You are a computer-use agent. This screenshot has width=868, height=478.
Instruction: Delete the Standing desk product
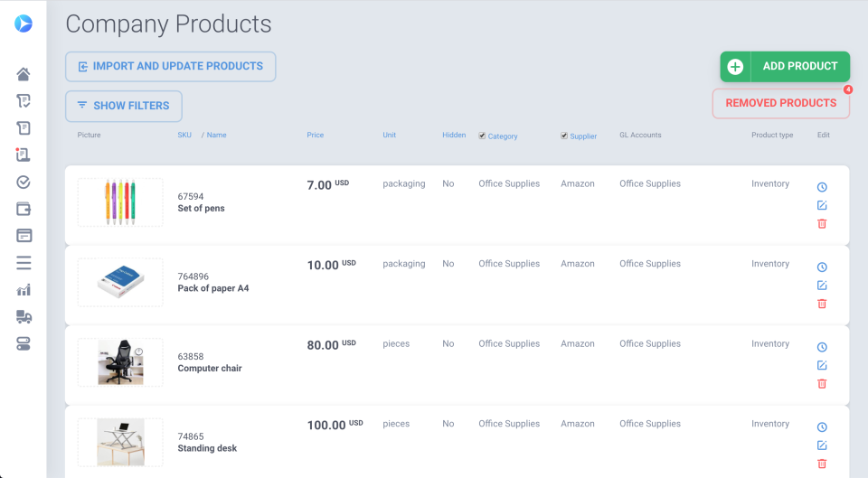pos(822,464)
